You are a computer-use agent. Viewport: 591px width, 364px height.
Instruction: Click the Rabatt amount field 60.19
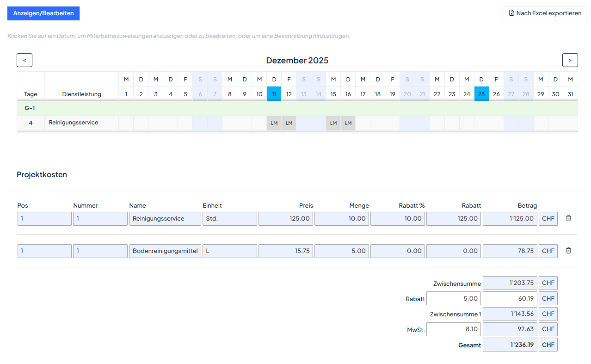pyautogui.click(x=510, y=299)
